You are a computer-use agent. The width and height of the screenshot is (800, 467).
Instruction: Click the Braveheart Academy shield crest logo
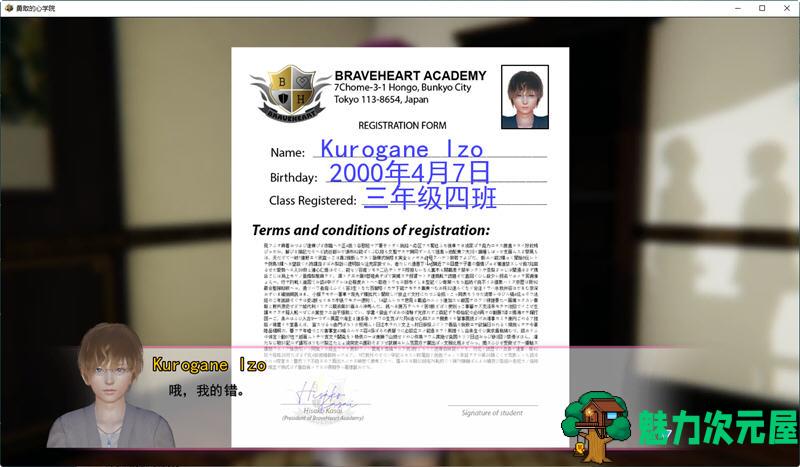290,93
